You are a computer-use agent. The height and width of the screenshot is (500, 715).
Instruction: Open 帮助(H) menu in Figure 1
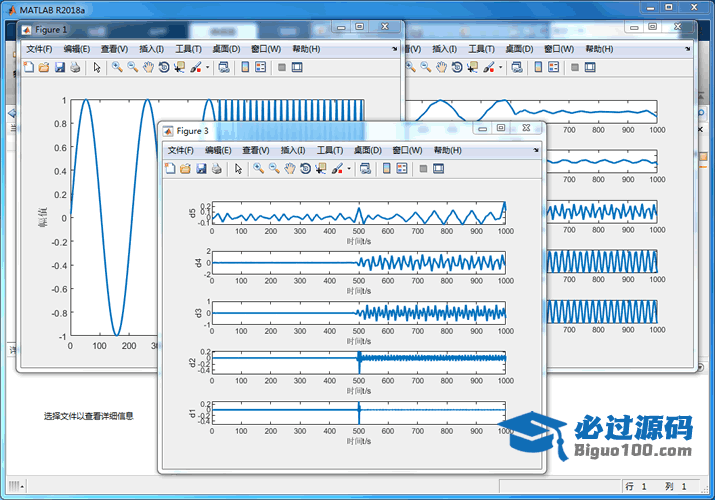point(306,49)
